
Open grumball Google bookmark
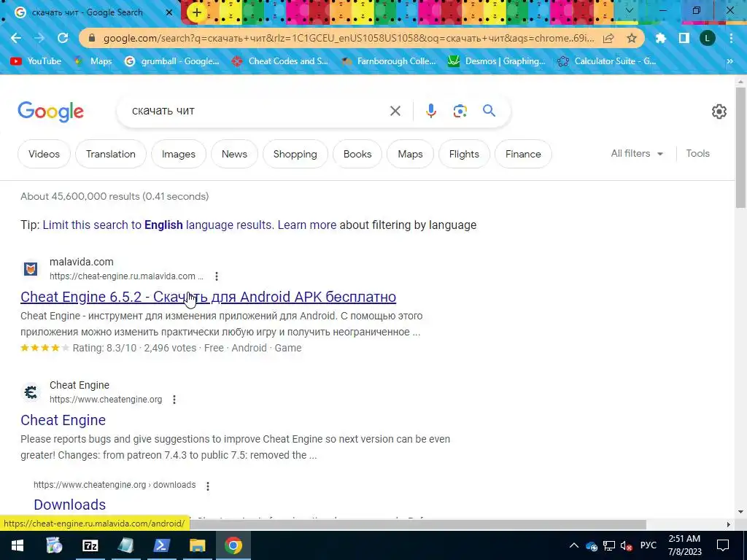click(x=171, y=61)
